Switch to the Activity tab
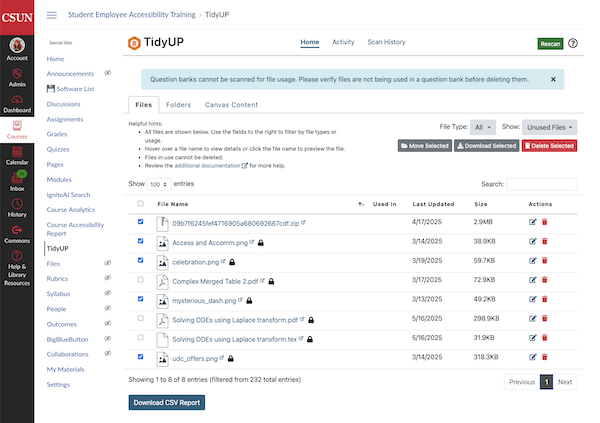Viewport: 600px width, 423px height. pos(343,42)
